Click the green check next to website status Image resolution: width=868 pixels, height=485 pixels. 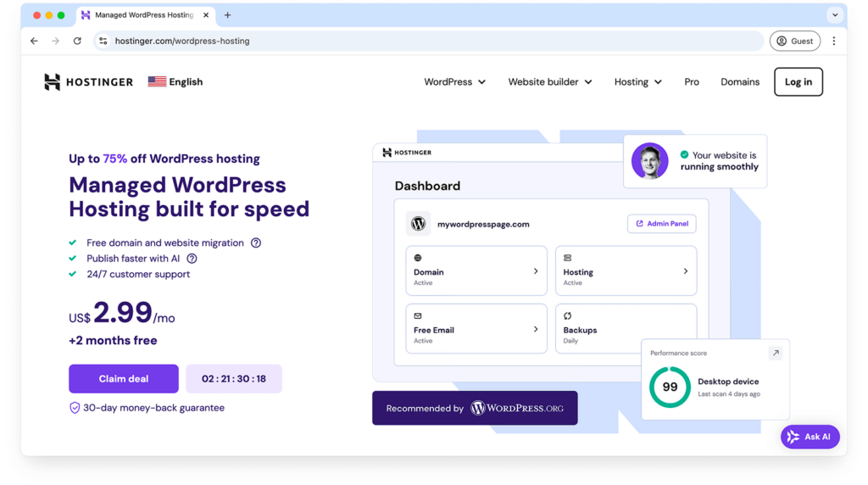click(x=685, y=155)
